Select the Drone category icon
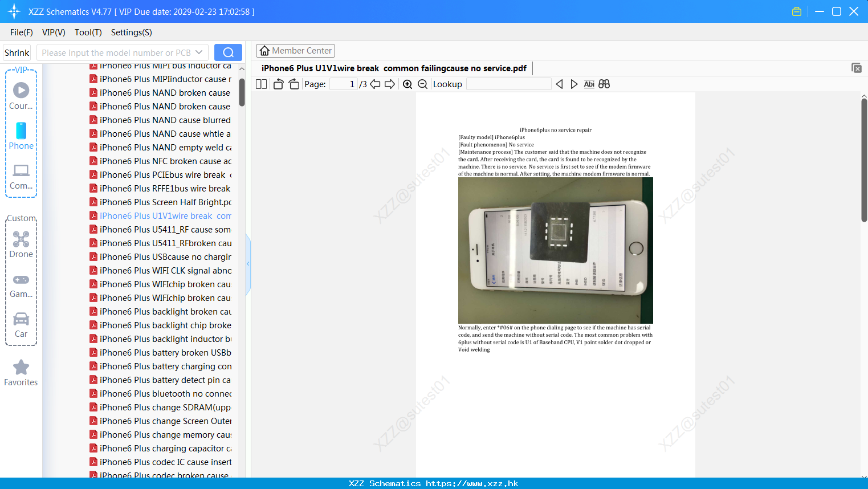 [x=21, y=244]
